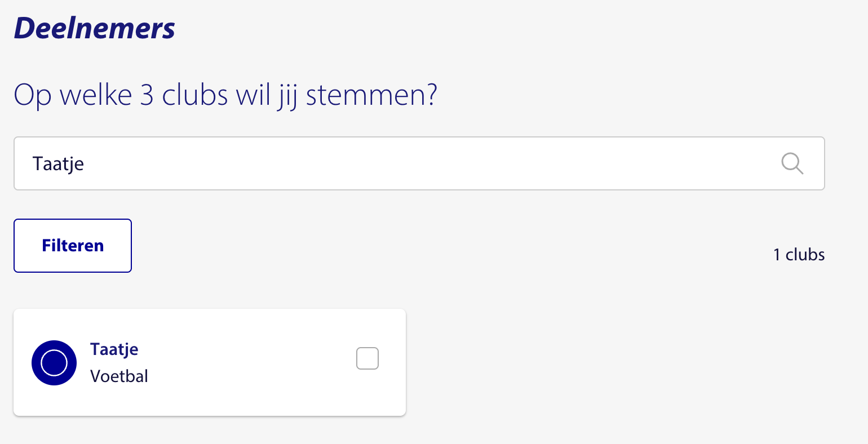Image resolution: width=868 pixels, height=444 pixels.
Task: Click the Voetbal sport label on the card
Action: coord(119,376)
